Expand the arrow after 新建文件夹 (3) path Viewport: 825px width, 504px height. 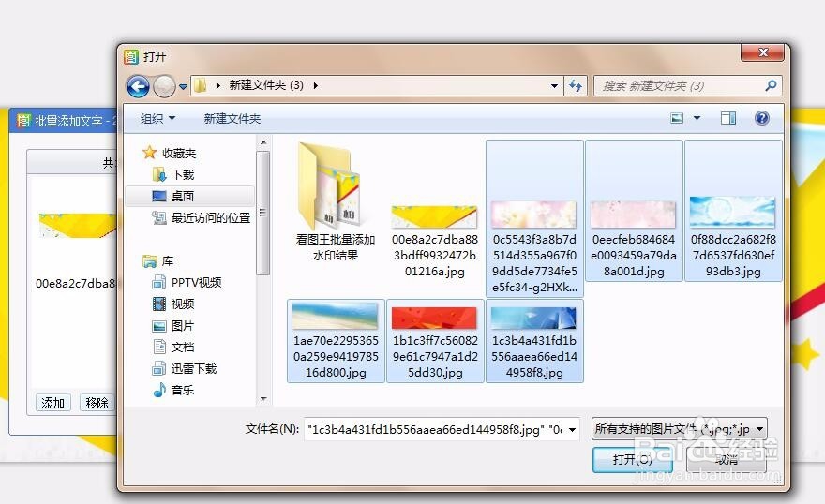[316, 85]
